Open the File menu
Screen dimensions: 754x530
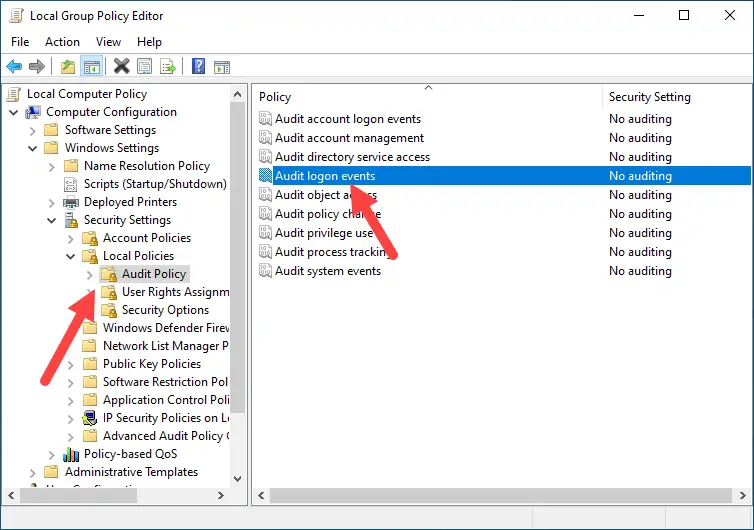pos(20,42)
